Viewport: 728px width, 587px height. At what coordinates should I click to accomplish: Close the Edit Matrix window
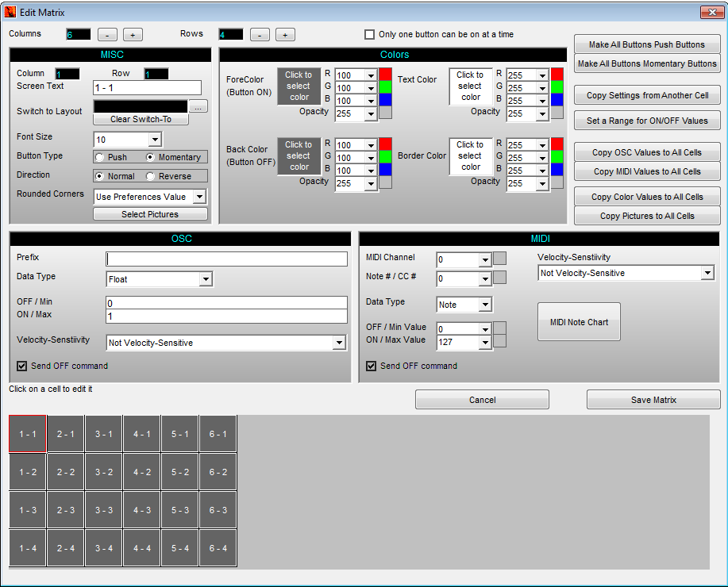(712, 12)
